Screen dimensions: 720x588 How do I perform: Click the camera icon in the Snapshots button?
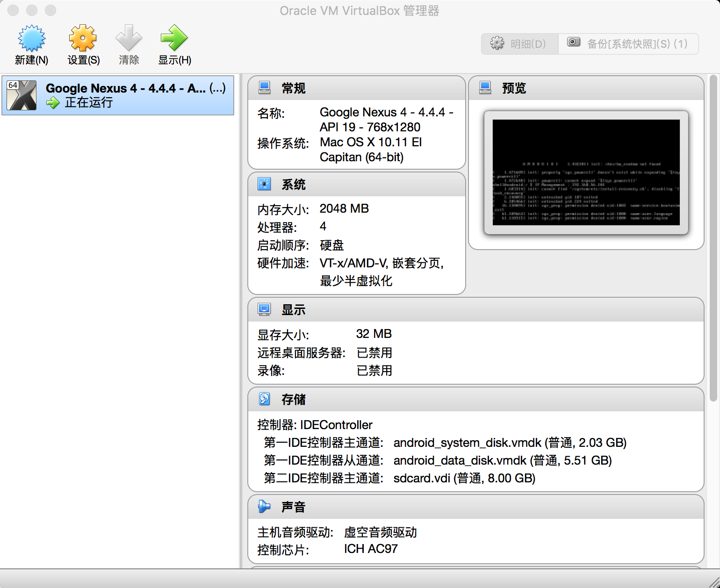[574, 43]
